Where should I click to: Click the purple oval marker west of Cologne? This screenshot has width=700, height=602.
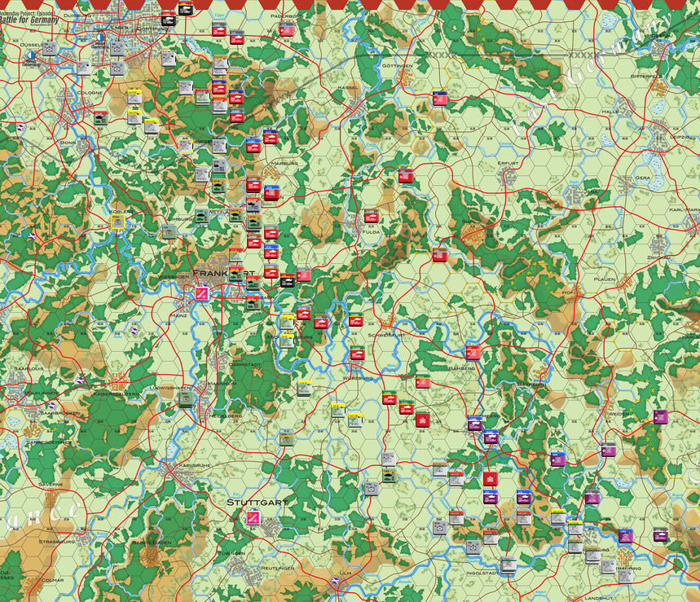20,127
